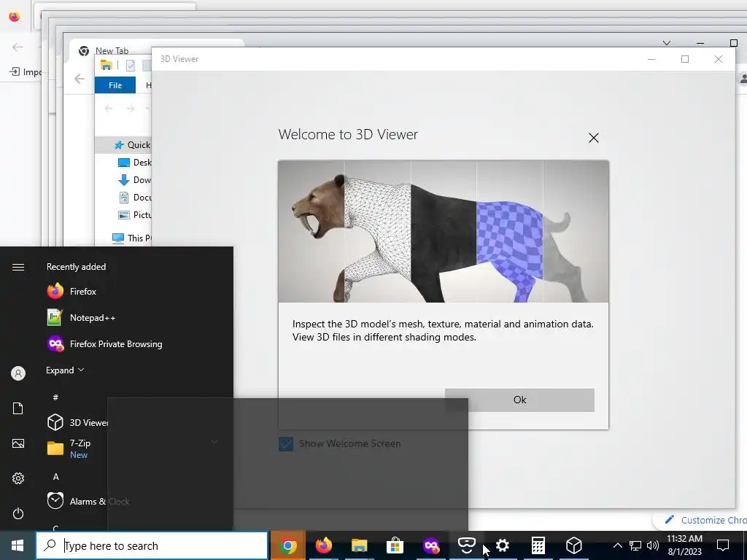Image resolution: width=747 pixels, height=560 pixels.
Task: Focus the Type here to search box
Action: pyautogui.click(x=152, y=545)
